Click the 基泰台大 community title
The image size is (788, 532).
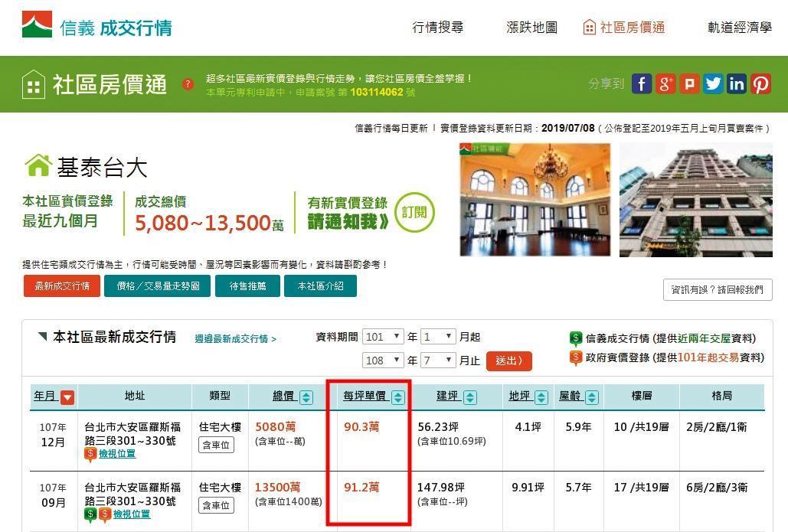pyautogui.click(x=102, y=167)
